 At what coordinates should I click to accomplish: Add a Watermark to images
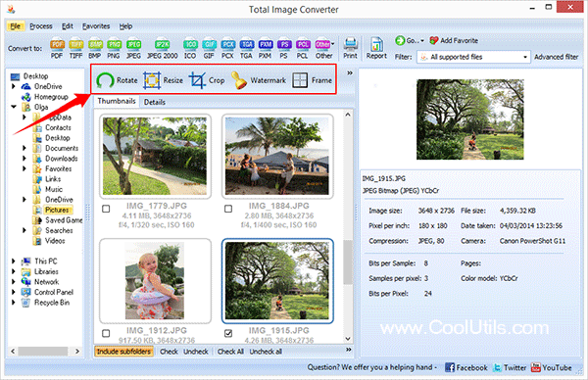258,80
